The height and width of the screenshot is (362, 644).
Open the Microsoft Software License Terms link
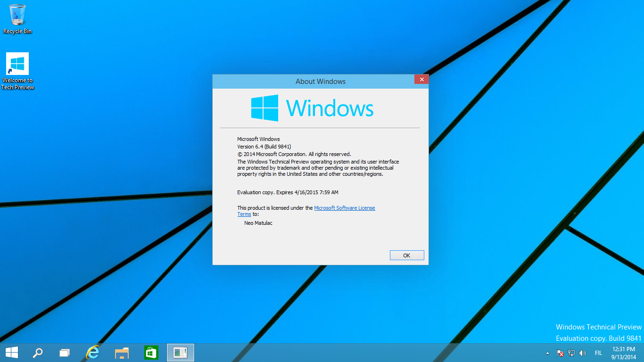coord(345,207)
